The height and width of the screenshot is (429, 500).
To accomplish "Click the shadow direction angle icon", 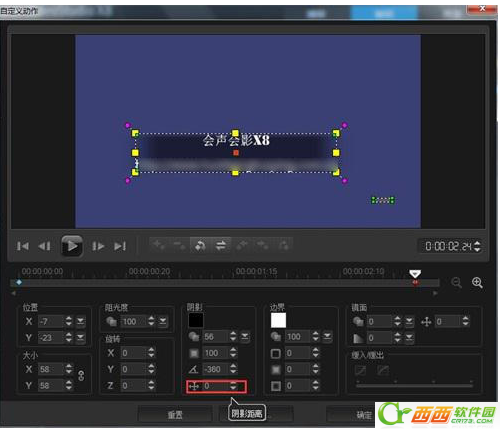I will pyautogui.click(x=194, y=369).
